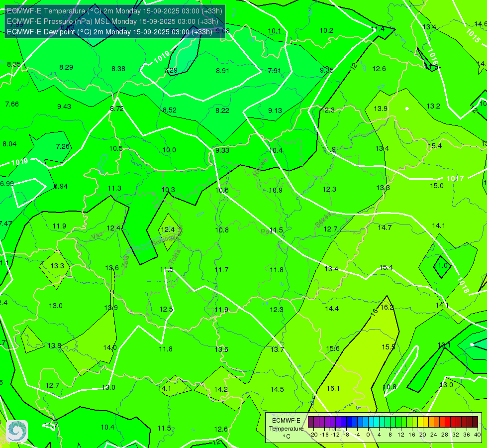The width and height of the screenshot is (487, 448).
Task: Click the -20 value on legend scale
Action: click(313, 435)
